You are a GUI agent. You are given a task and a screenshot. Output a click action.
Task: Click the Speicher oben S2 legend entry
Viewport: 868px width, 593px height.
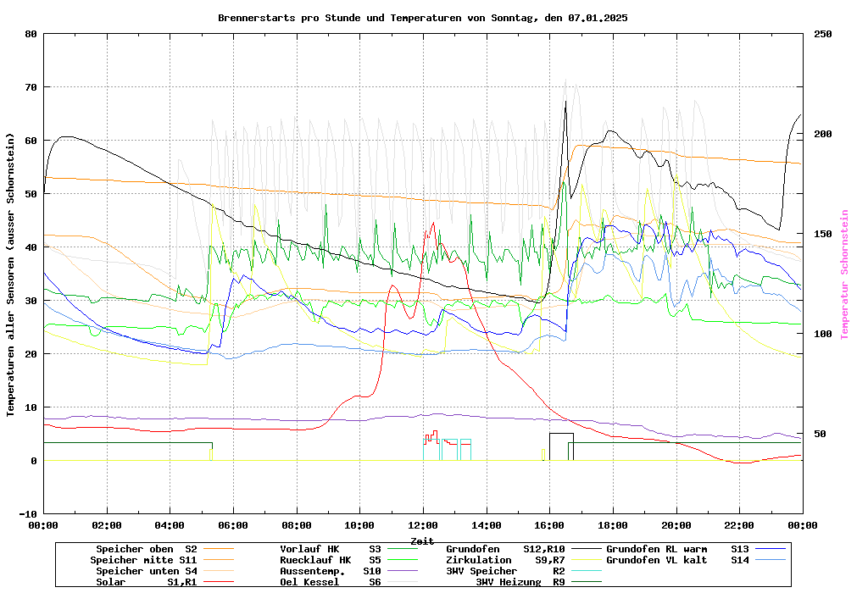click(x=146, y=549)
